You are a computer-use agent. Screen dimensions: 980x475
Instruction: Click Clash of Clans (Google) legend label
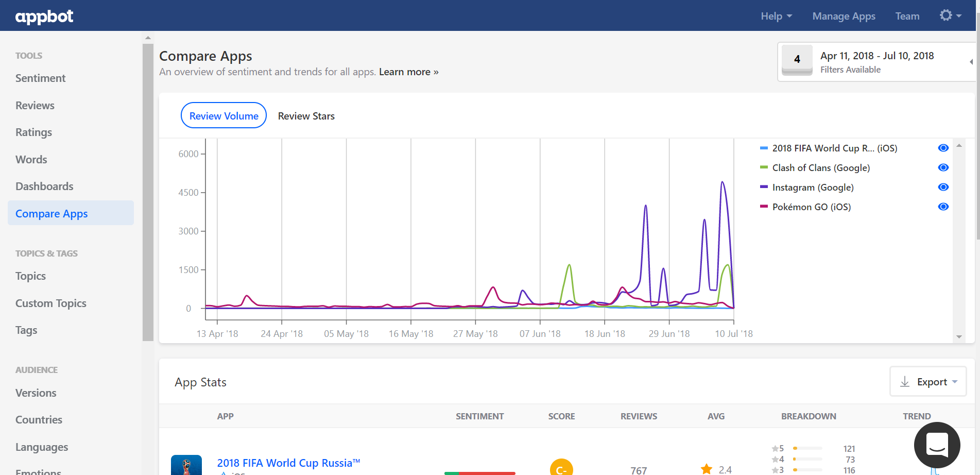click(x=821, y=168)
